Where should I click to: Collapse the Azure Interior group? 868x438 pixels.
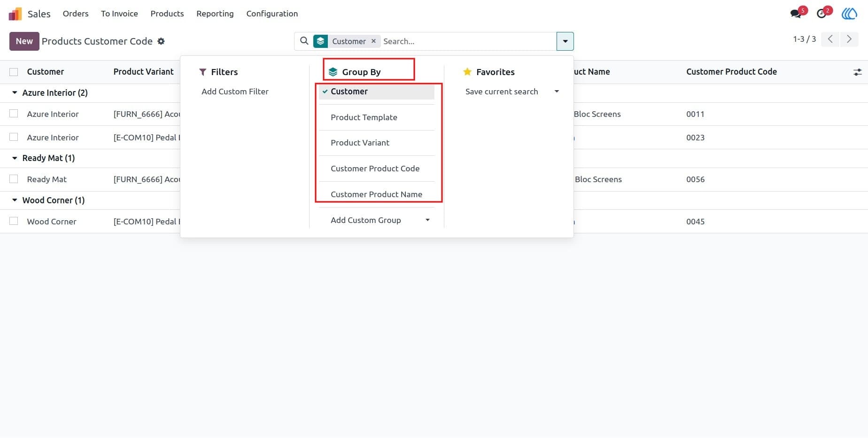[x=15, y=92]
